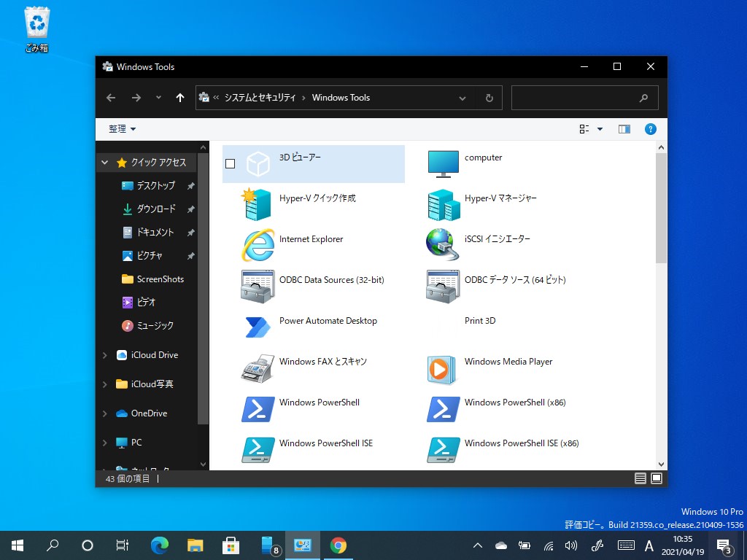Toggle the preview pane on
This screenshot has width=747, height=560.
pos(624,128)
